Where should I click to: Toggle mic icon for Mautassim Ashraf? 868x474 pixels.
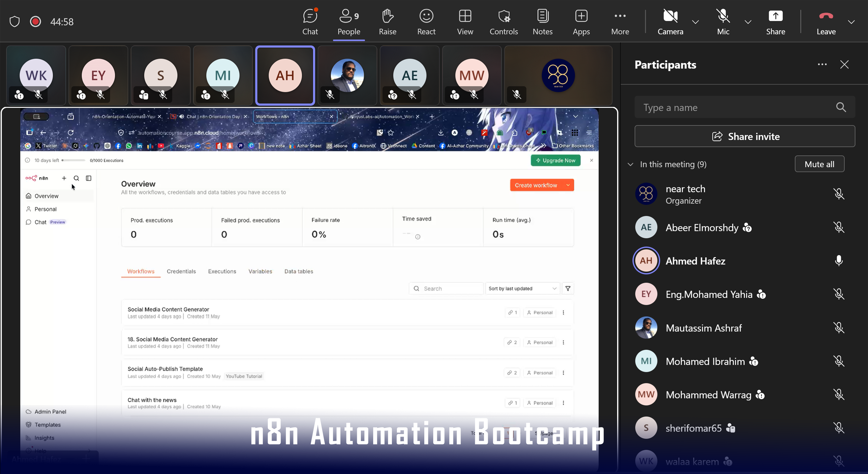(839, 327)
